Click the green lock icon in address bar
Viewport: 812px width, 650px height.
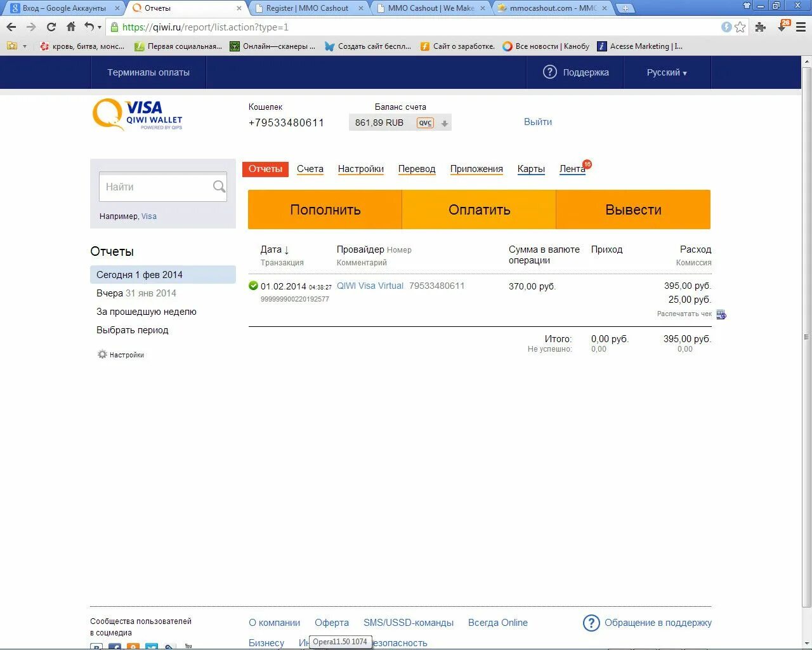coord(114,27)
